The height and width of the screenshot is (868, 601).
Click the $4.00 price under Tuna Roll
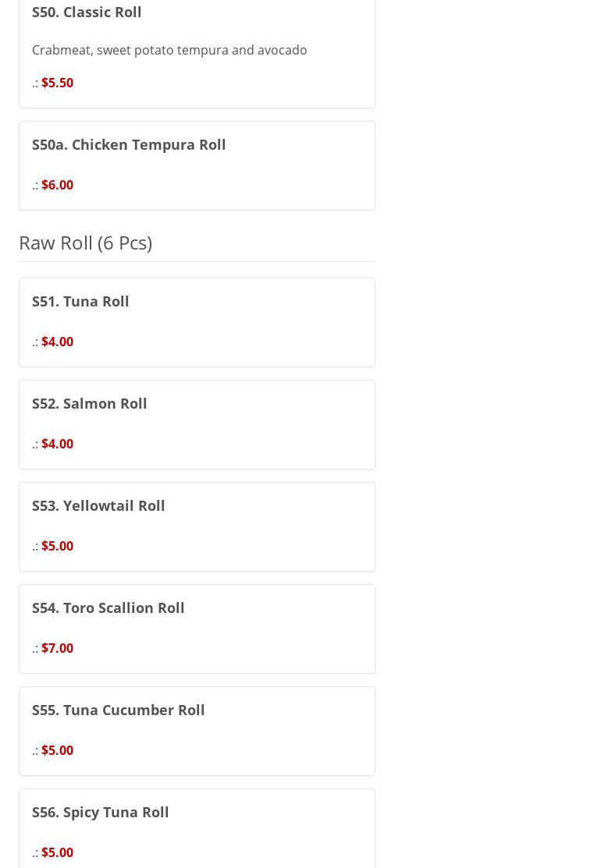57,342
